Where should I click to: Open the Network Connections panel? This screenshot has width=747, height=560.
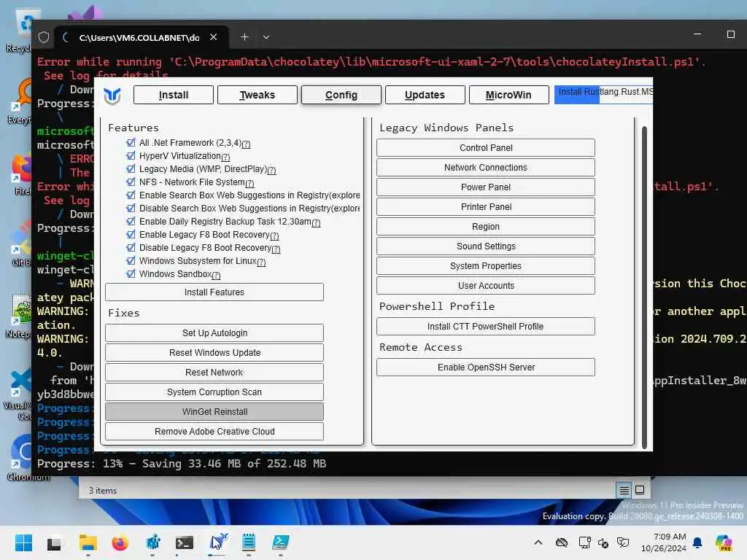pos(486,168)
